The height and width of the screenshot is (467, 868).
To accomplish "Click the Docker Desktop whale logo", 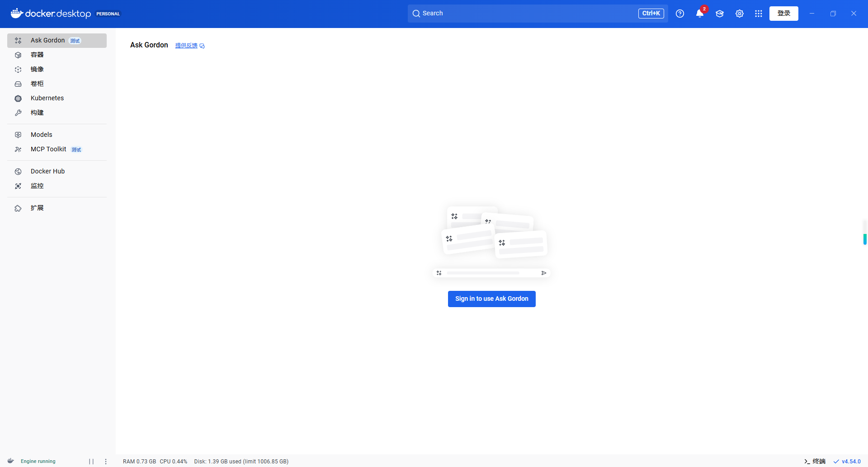I will tap(17, 13).
